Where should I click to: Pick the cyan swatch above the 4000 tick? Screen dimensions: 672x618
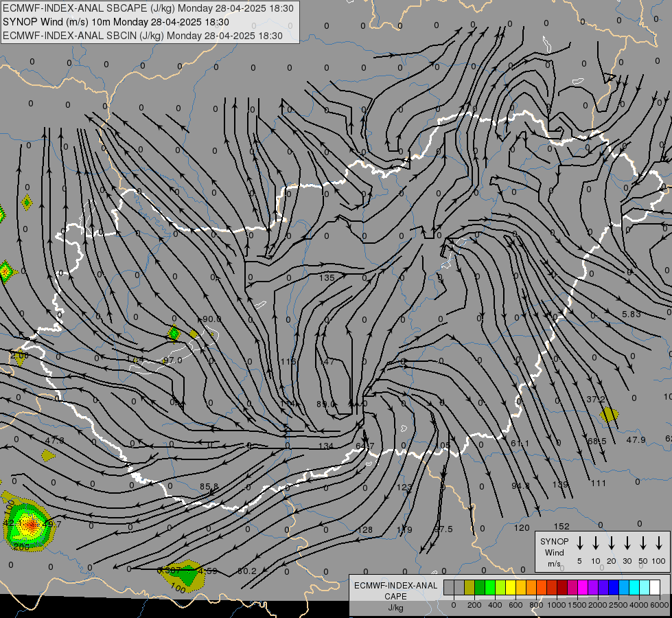click(x=634, y=588)
